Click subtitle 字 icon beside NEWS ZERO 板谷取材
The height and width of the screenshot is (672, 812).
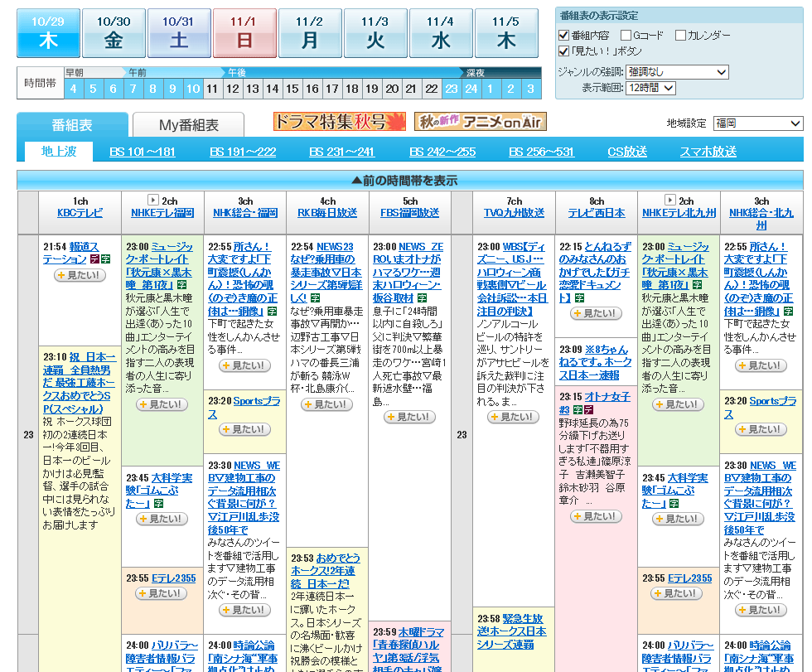[x=422, y=298]
